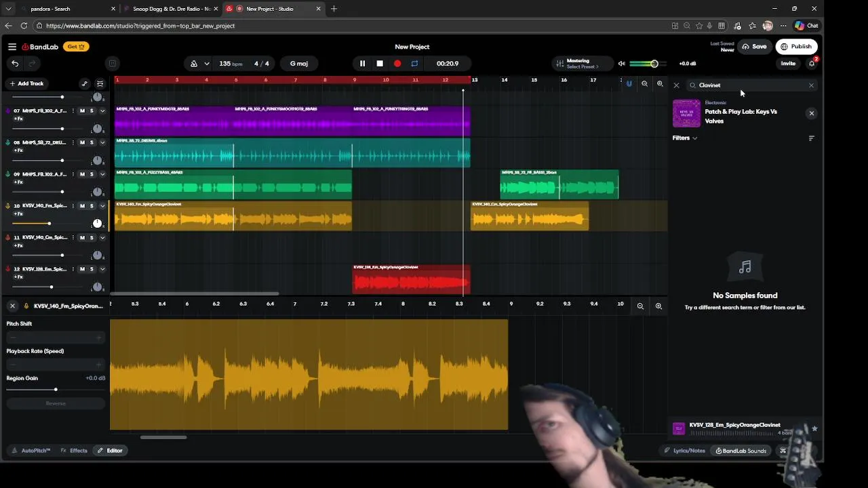Solo track 11 KVSV_140_Cm
The width and height of the screenshot is (868, 488).
pyautogui.click(x=92, y=237)
